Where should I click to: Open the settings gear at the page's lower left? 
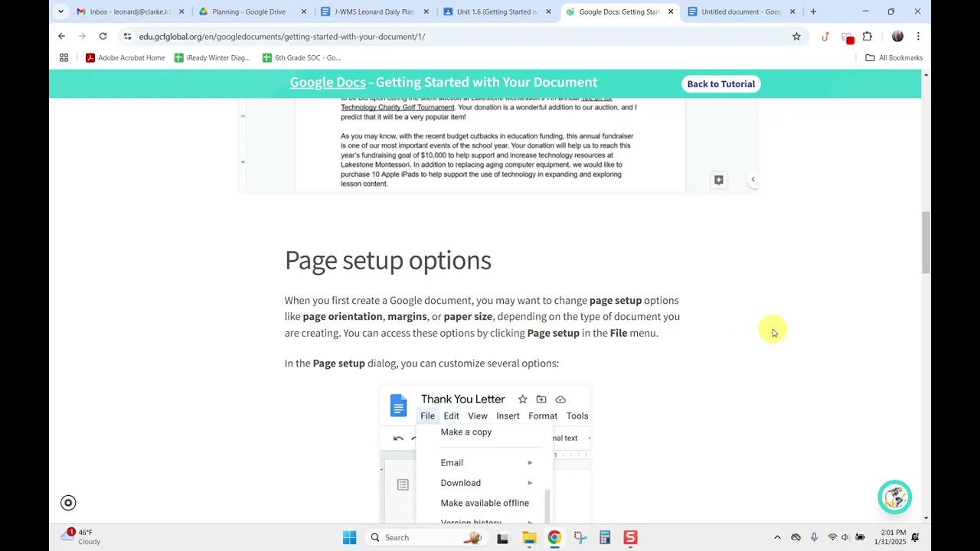pyautogui.click(x=68, y=503)
